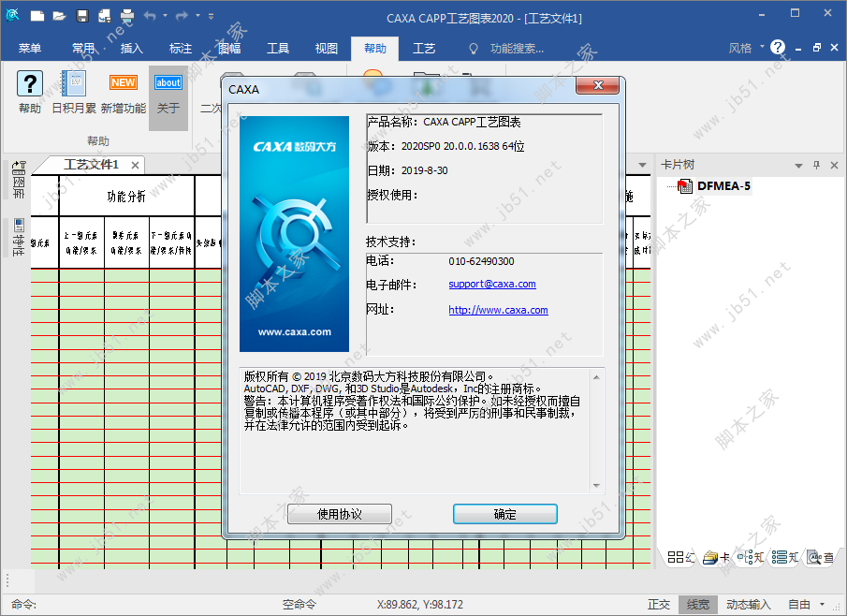Viewport: 847px width, 616px height.
Task: Select DFMEA-5 in the card tree
Action: [x=723, y=186]
